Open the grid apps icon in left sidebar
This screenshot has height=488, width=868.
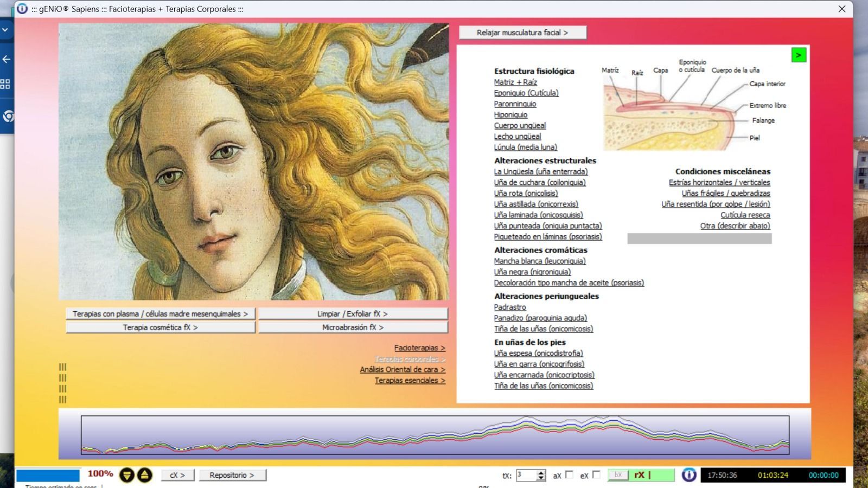[5, 84]
